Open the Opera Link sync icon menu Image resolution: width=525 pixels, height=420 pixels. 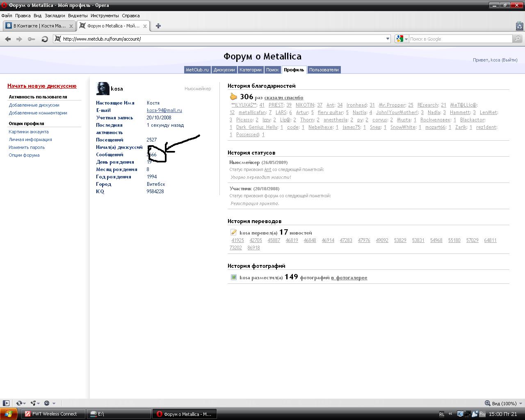20,403
